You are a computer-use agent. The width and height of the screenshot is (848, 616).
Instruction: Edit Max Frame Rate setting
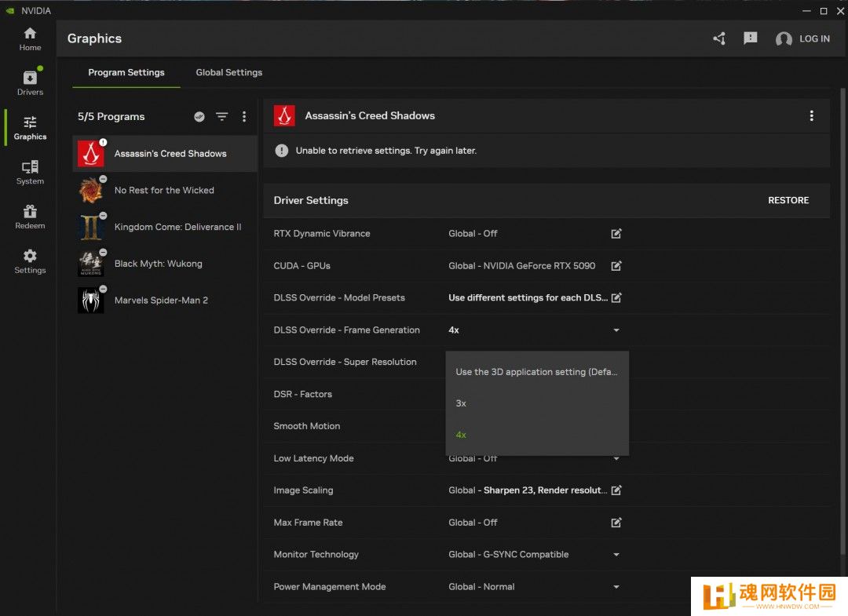(x=616, y=523)
